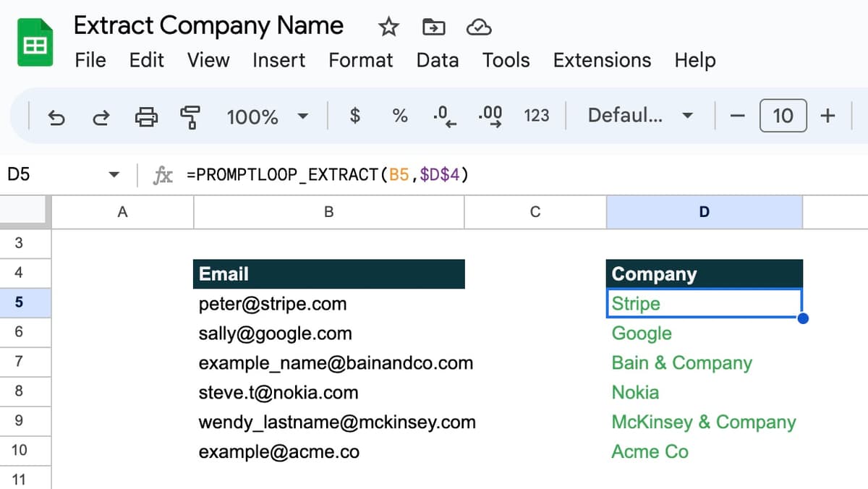868x489 pixels.
Task: Select cell with example@acme.co
Action: pyautogui.click(x=329, y=452)
